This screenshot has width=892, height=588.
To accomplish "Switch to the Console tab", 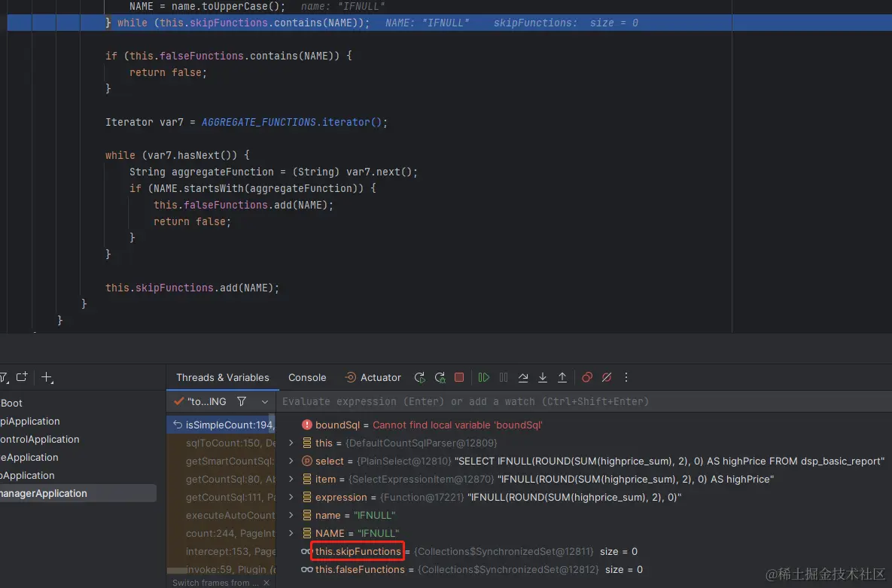I will click(x=307, y=377).
